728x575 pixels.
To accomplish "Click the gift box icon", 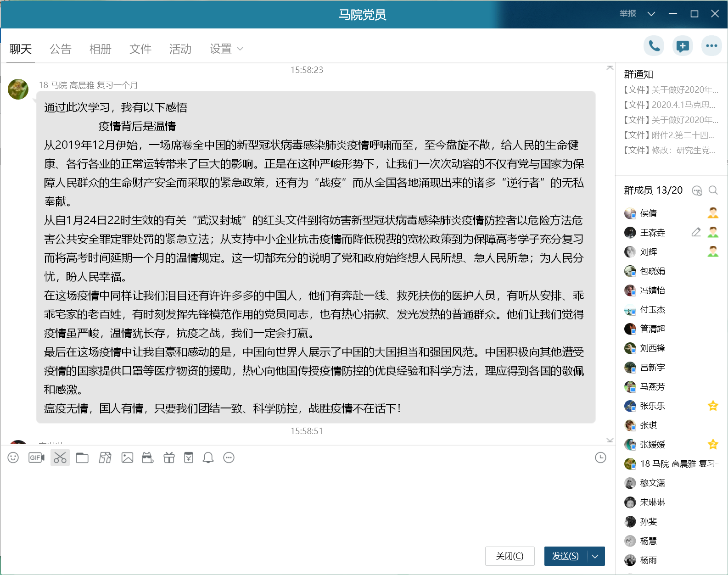I will 169,458.
